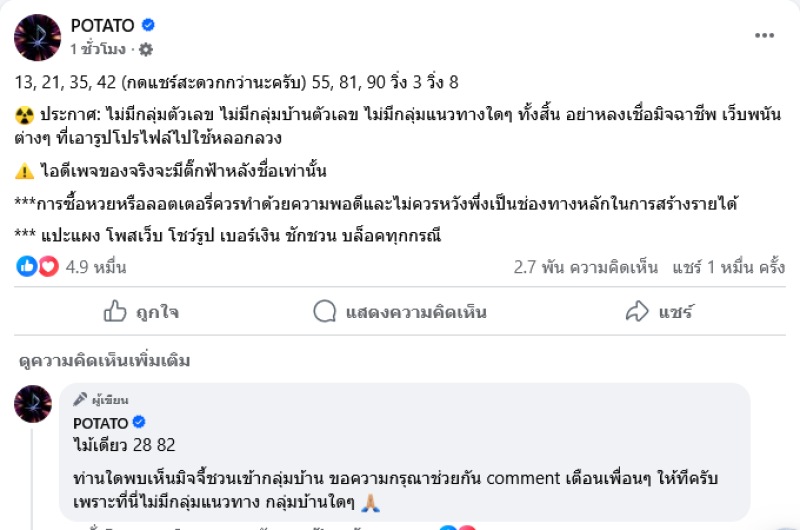Click the POTATO page avatar on the post

click(x=37, y=38)
